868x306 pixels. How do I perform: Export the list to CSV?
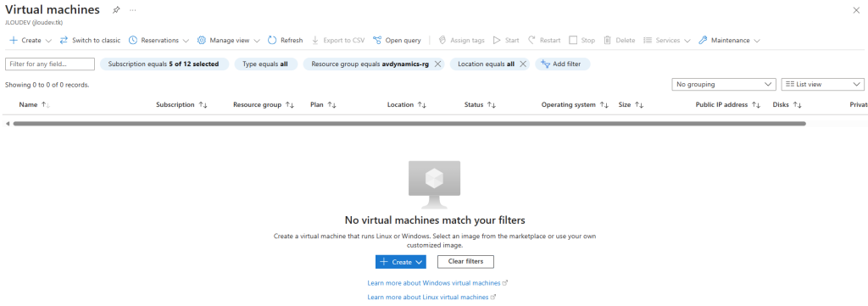click(338, 41)
